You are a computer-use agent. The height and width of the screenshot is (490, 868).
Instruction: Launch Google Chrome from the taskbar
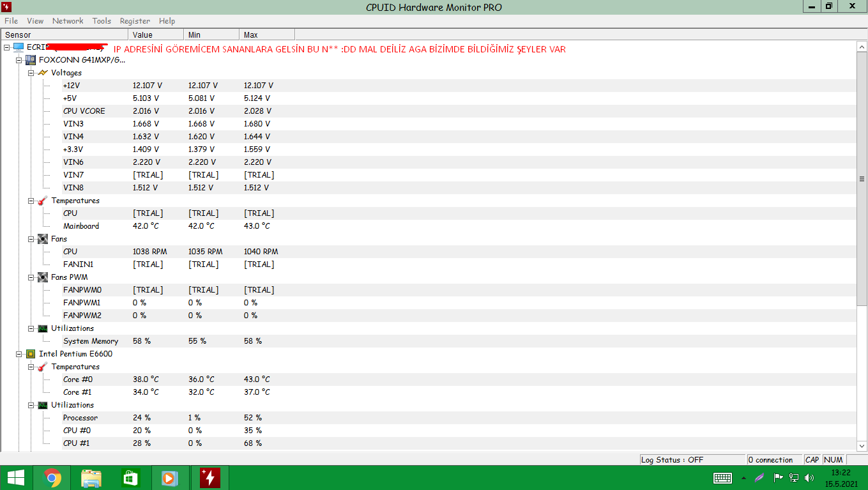(52, 478)
